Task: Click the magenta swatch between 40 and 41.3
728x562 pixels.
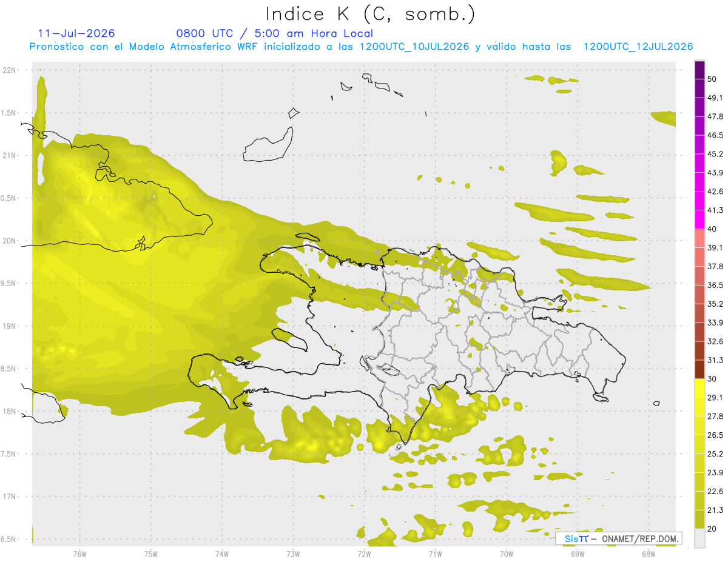Action: pyautogui.click(x=699, y=219)
